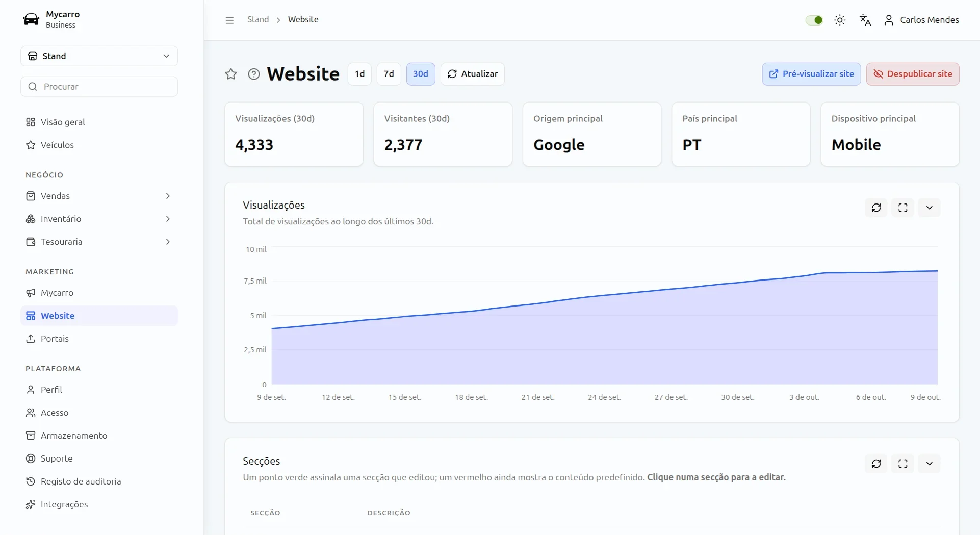The height and width of the screenshot is (535, 980).
Task: Focus the Procurar search field
Action: pyautogui.click(x=99, y=87)
